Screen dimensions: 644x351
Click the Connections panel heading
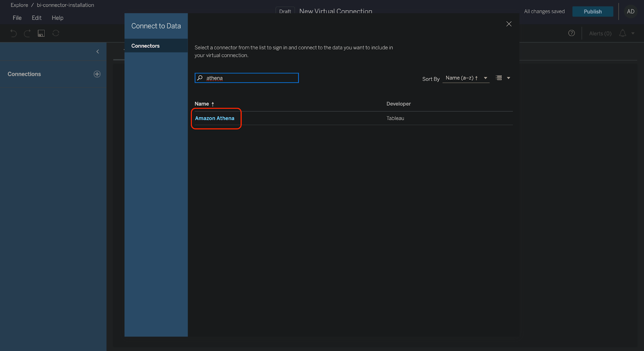pos(24,74)
